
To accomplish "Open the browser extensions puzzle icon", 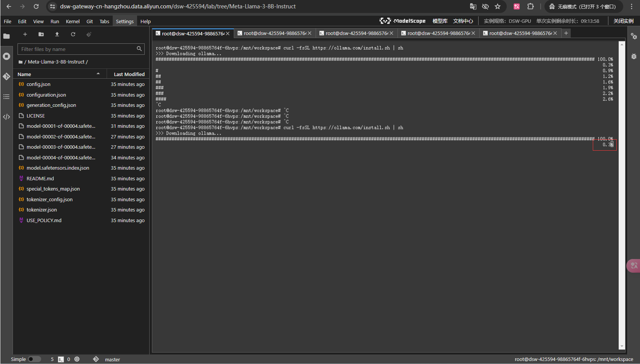I will point(530,6).
